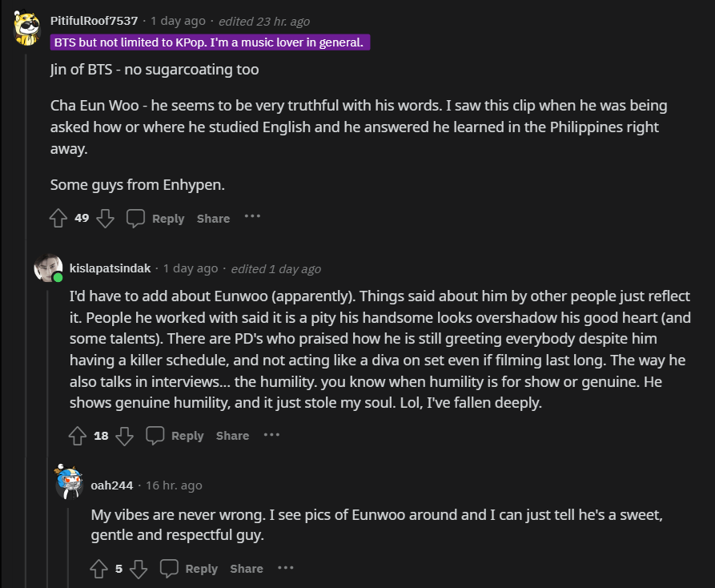Upvote oah244's comment
Screen dimensions: 715x588
[98, 569]
